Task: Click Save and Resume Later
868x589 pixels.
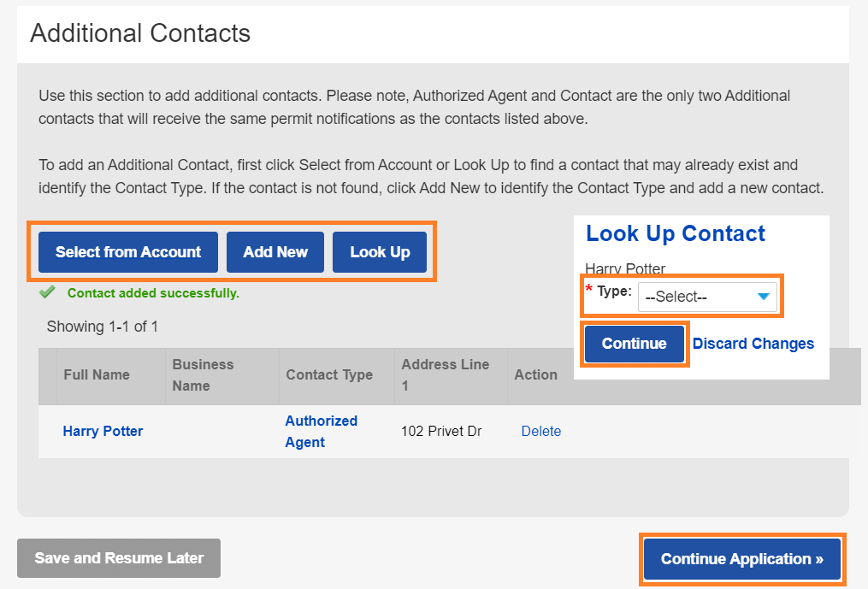Action: [119, 558]
